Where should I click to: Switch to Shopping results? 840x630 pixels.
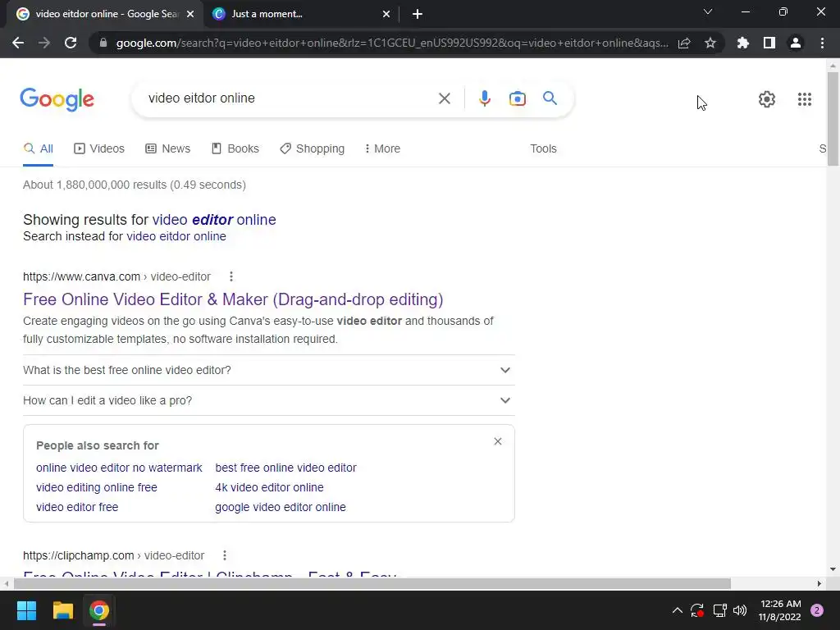(x=313, y=149)
